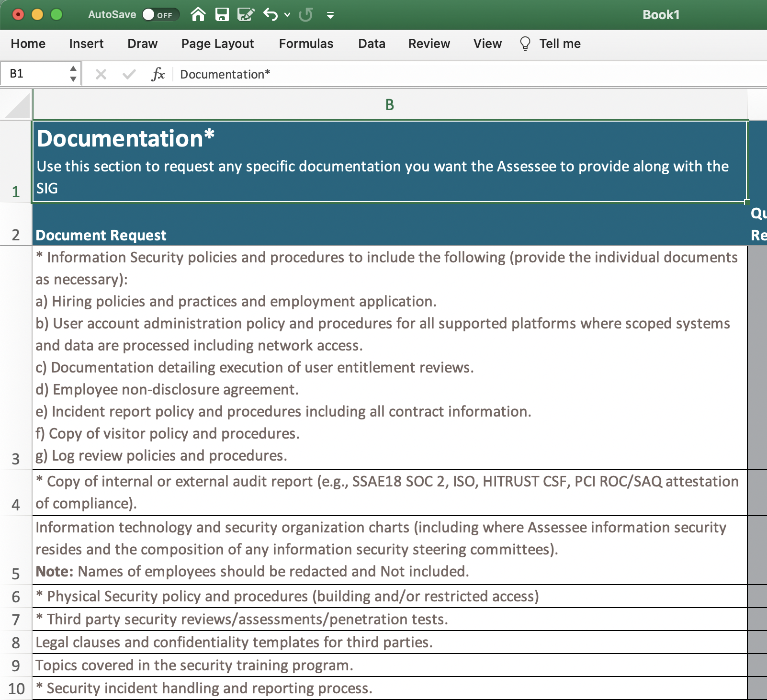Select Topics covered in security training cell

[x=390, y=666]
